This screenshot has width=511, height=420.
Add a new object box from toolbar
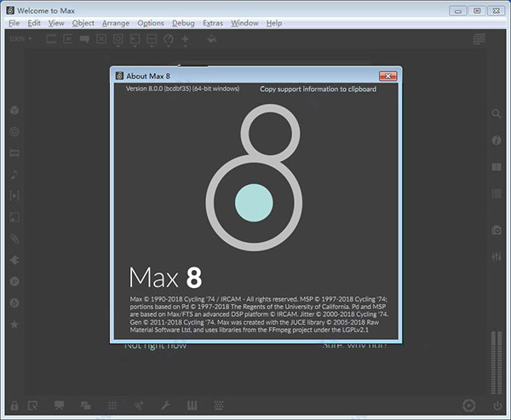point(51,39)
